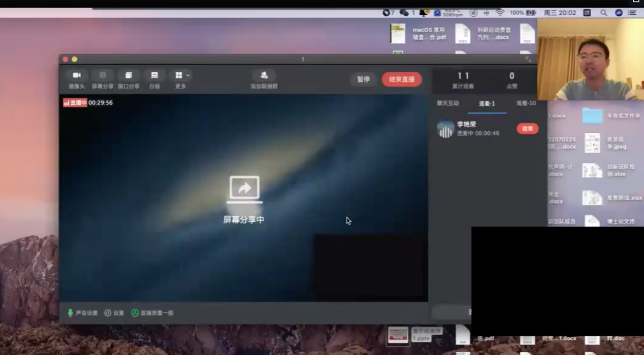Start screen sharing via 屏幕分享 icon

[103, 76]
